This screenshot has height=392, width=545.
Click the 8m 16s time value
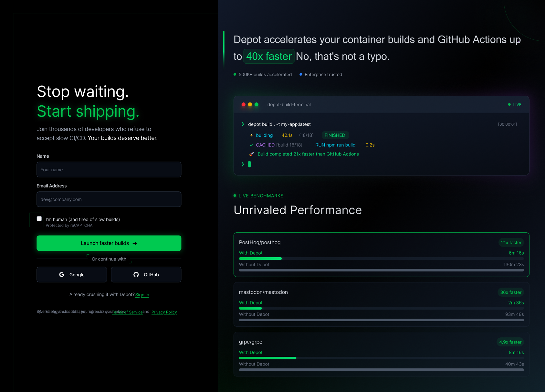tap(516, 353)
